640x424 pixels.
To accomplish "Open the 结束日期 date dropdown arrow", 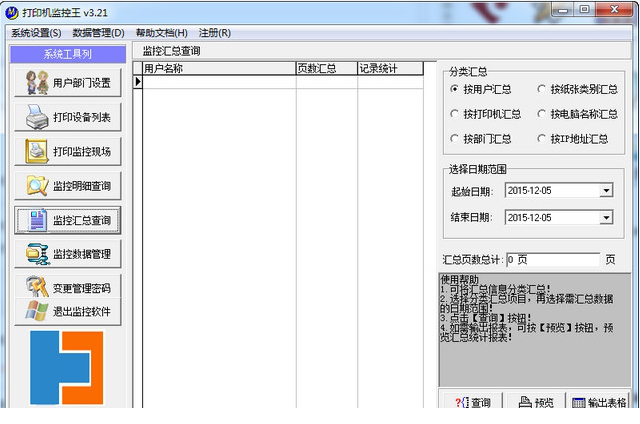I will [x=606, y=218].
